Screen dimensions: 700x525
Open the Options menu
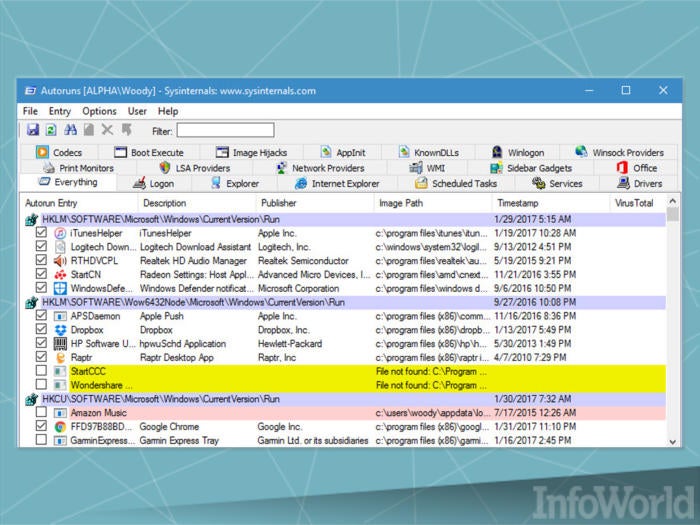click(99, 111)
